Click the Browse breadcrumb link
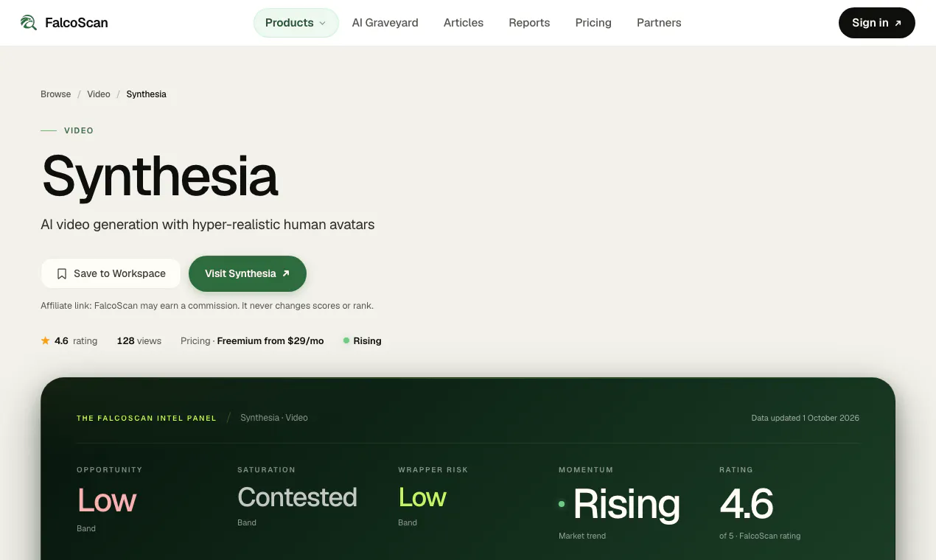 click(x=56, y=94)
